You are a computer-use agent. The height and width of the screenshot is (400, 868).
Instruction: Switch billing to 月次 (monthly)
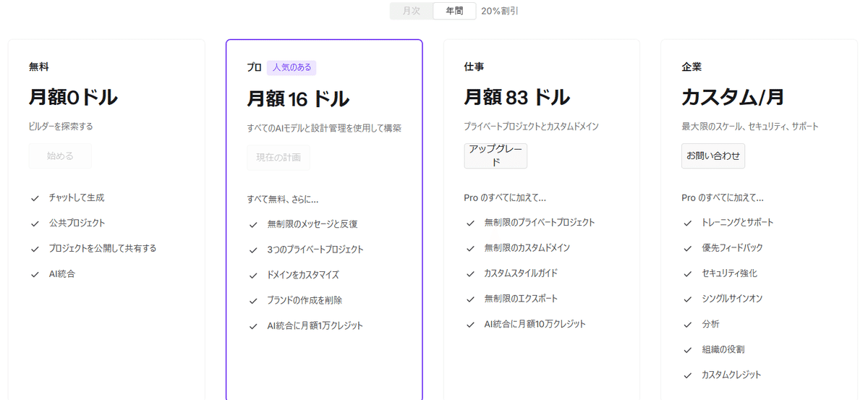(x=411, y=11)
